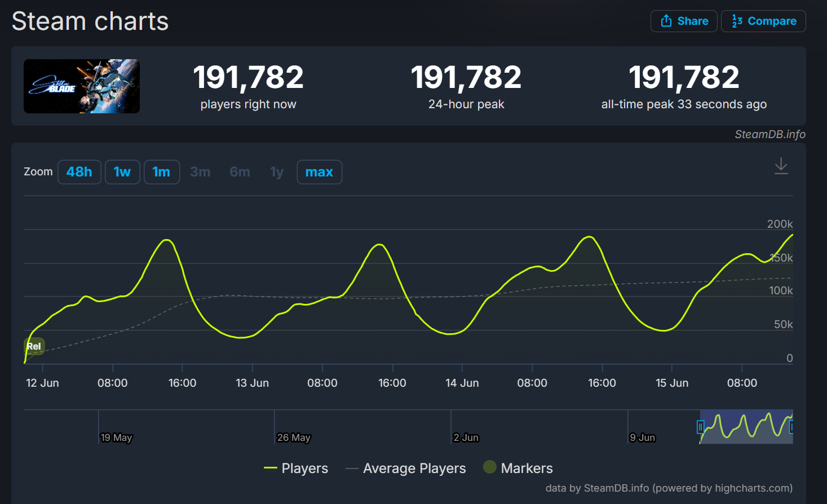
Task: Click the 50k y-axis label
Action: pos(783,324)
